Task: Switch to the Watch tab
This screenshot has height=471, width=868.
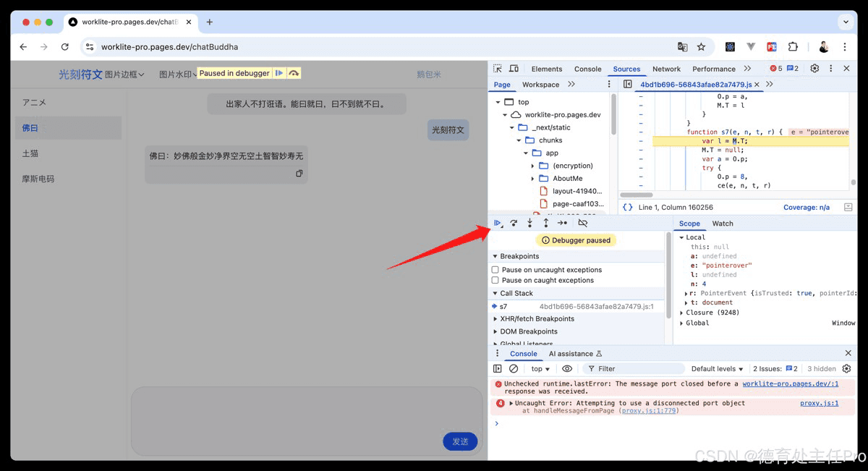Action: [x=723, y=224]
